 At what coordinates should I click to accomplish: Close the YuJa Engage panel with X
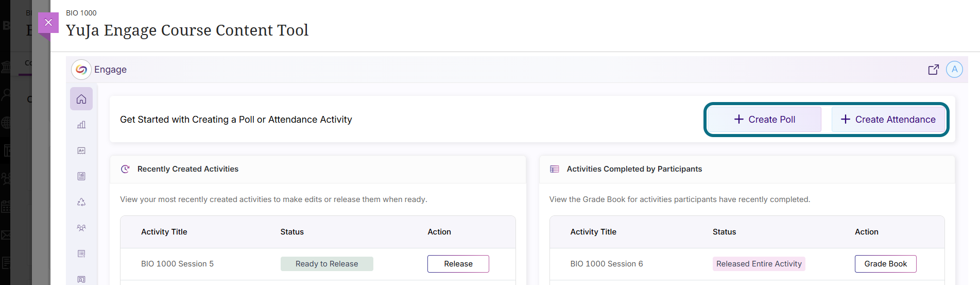coord(48,22)
